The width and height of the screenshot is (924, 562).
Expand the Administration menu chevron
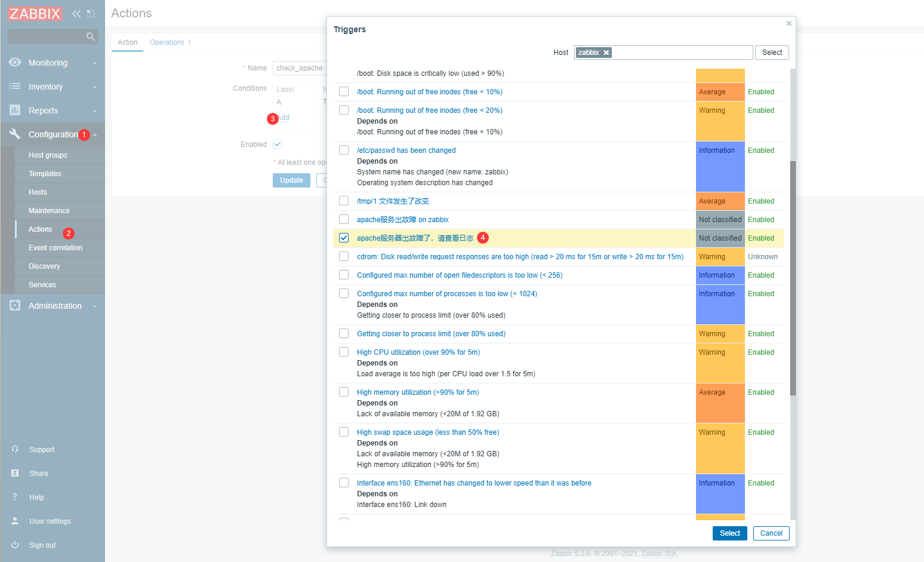95,306
